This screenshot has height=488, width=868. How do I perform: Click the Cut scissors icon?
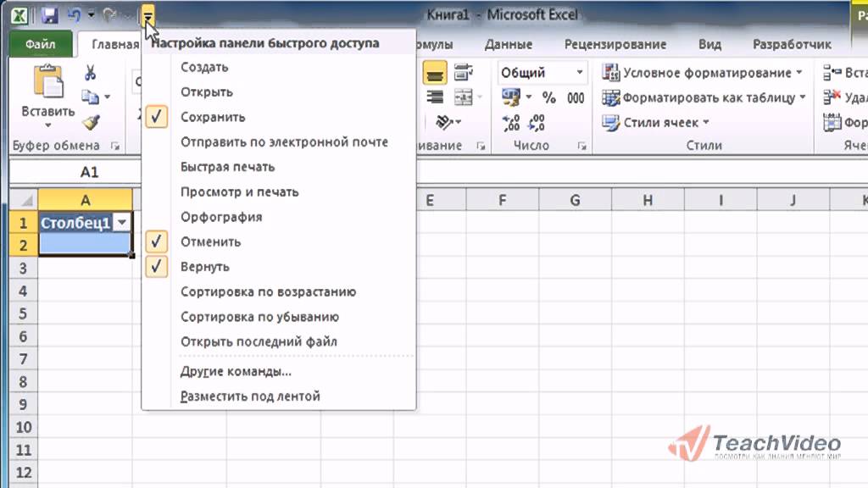tap(90, 73)
